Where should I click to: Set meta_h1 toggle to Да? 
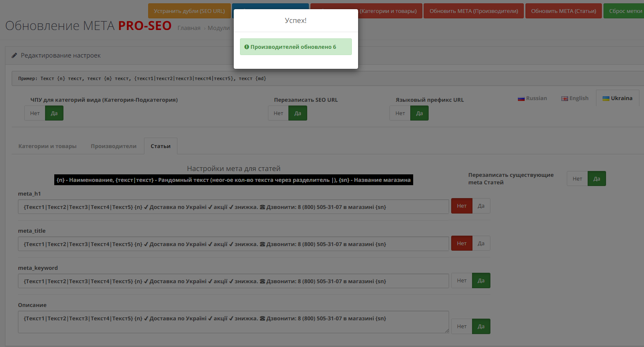pos(481,206)
